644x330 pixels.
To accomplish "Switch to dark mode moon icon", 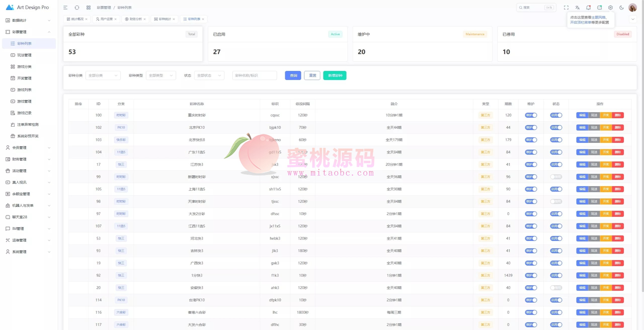I will (x=621, y=8).
